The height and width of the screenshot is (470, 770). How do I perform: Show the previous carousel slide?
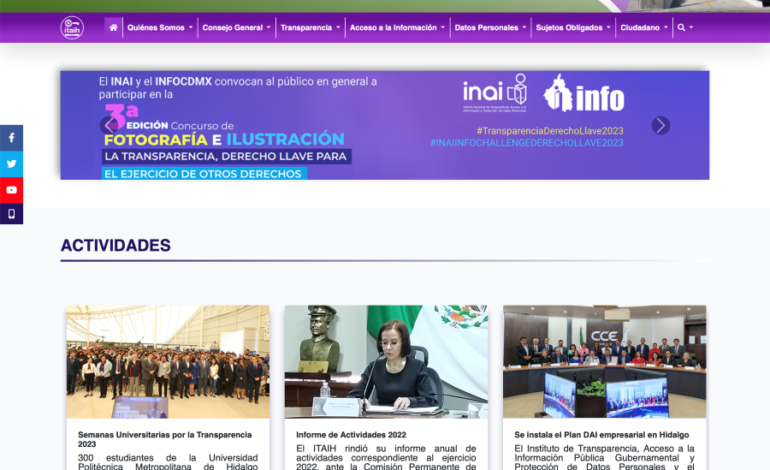pos(108,125)
